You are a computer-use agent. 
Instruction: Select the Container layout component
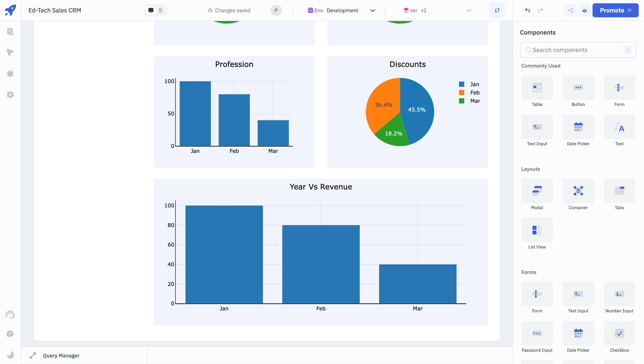click(x=578, y=191)
